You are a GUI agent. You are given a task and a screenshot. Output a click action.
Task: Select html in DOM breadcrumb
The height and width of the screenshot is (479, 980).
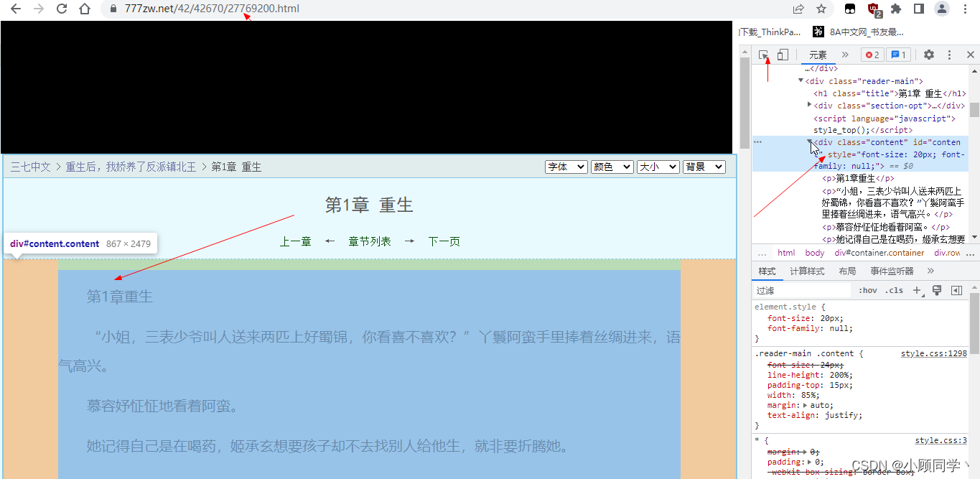point(786,253)
